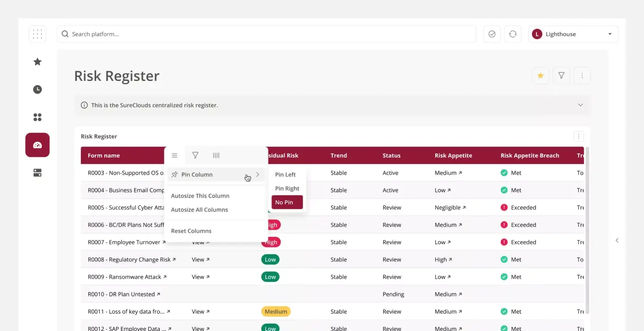Open the app grid launcher icon
Screen dimensions: 644x331
point(37,34)
